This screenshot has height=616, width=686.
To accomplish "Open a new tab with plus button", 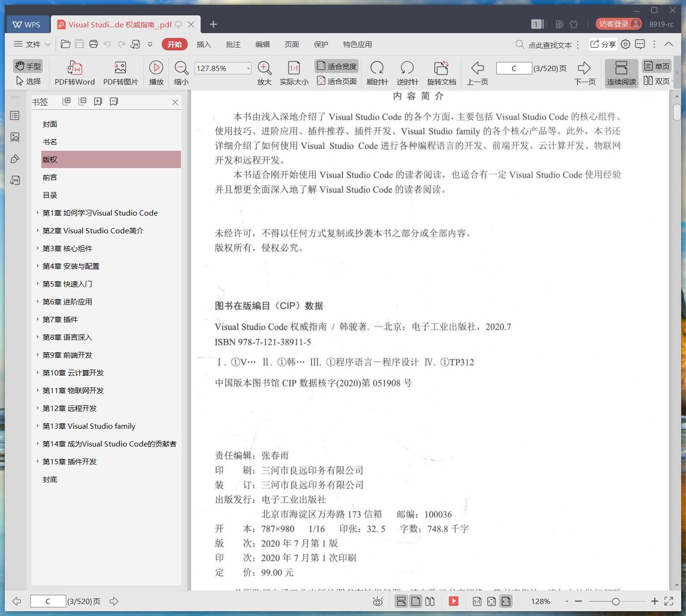I will [x=213, y=24].
